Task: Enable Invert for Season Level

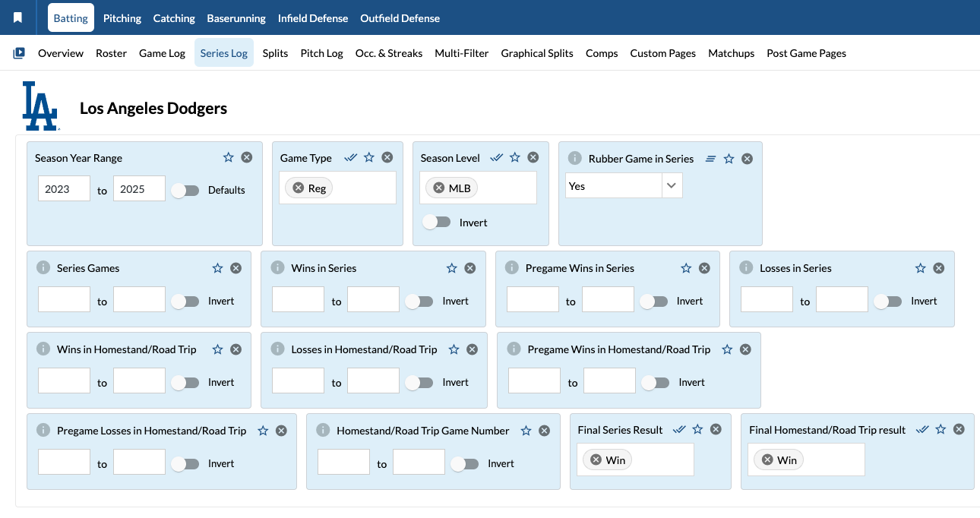Action: (x=436, y=223)
